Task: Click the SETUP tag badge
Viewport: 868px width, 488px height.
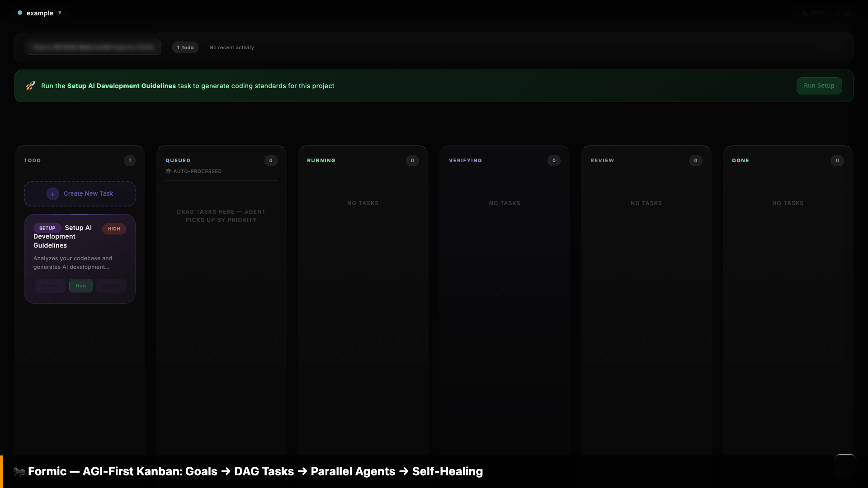Action: (47, 228)
